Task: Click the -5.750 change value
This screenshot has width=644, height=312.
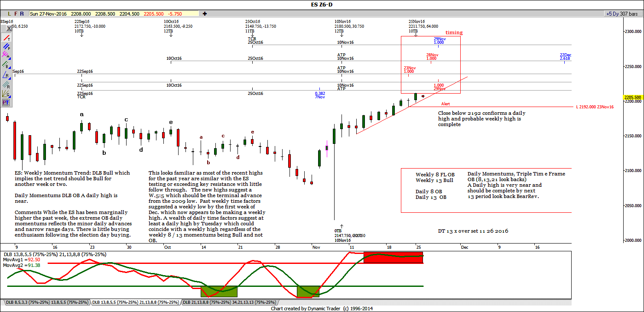Action: tap(175, 14)
